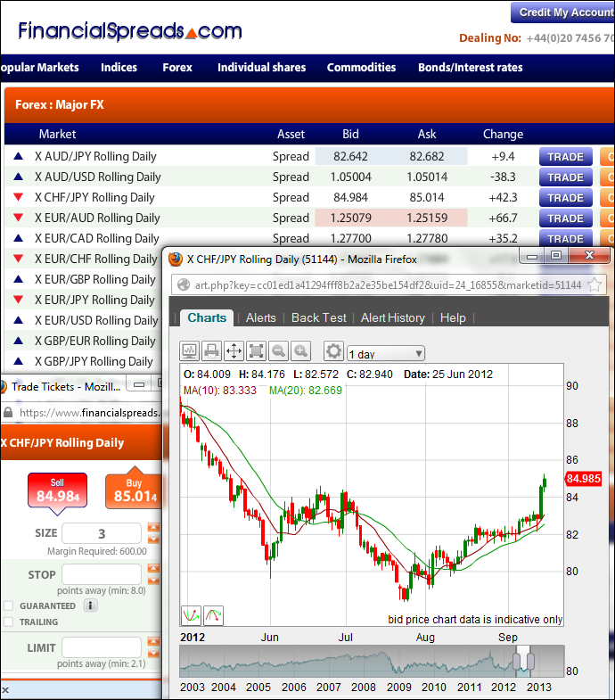The image size is (615, 700).
Task: Decrease LIMIT with the down stepper
Action: click(153, 654)
